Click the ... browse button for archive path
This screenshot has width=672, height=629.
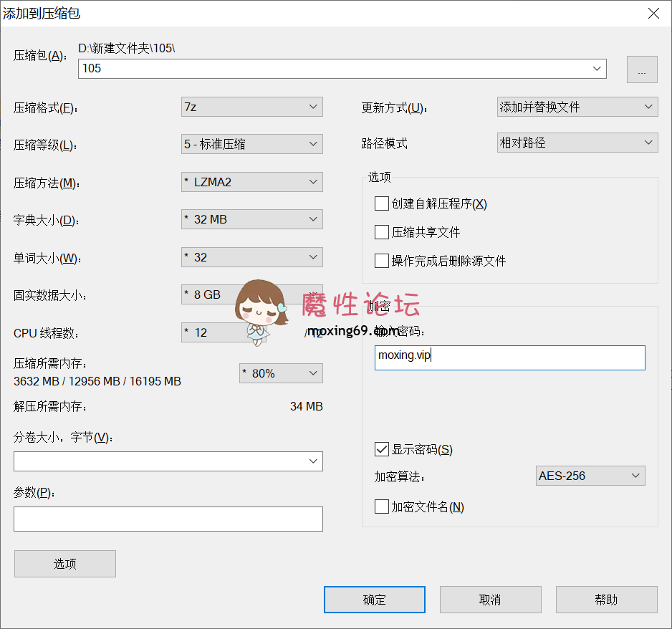click(642, 69)
